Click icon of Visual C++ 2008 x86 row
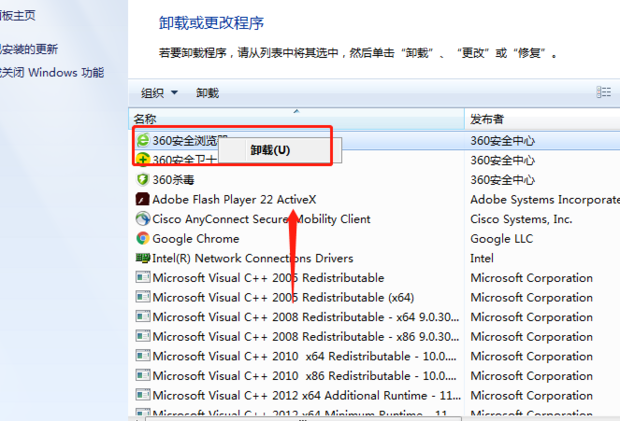 [x=143, y=336]
